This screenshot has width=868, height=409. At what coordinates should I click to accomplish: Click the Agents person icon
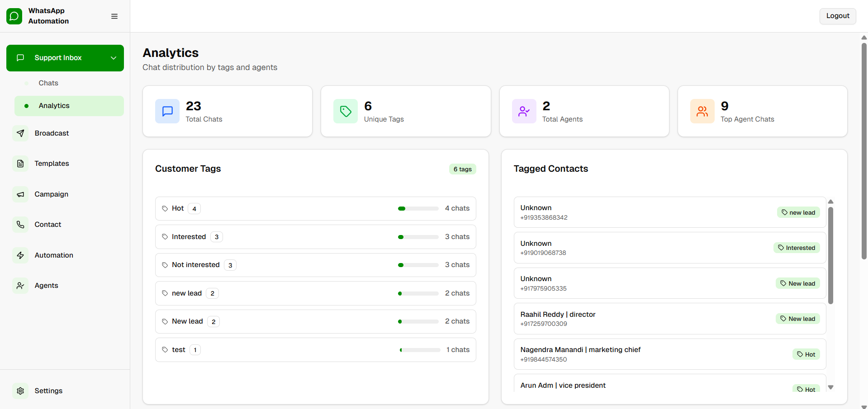20,286
